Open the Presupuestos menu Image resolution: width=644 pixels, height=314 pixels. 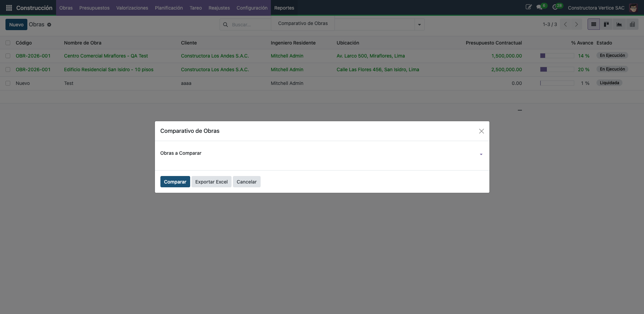(94, 8)
